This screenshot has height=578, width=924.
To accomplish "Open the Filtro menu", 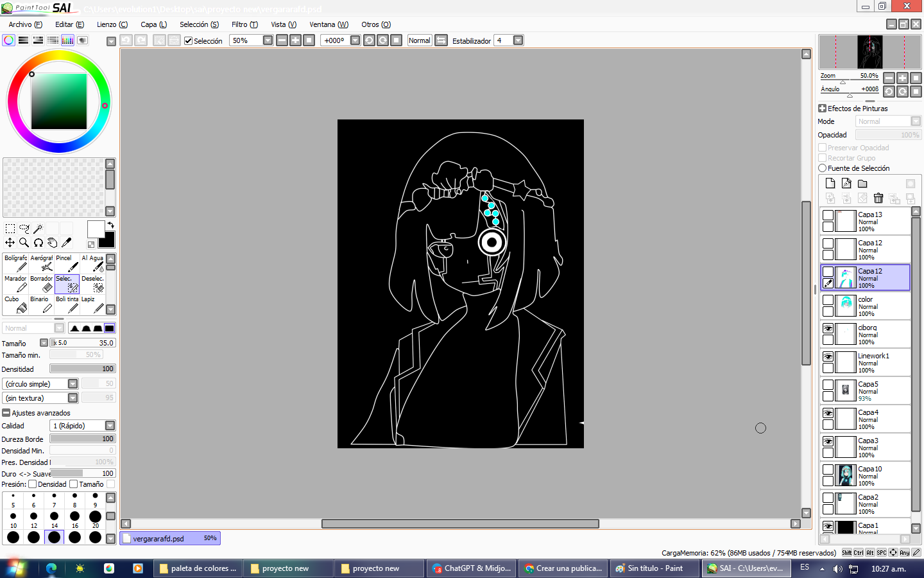I will click(x=244, y=24).
